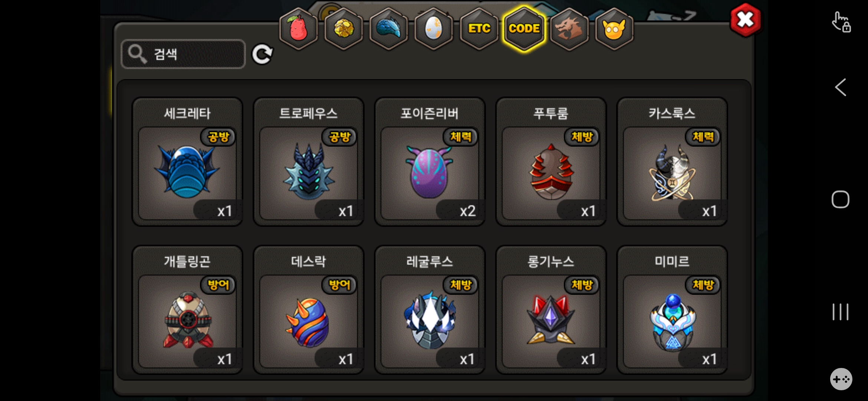Switch to the ETC tab
868x401 pixels.
(479, 29)
